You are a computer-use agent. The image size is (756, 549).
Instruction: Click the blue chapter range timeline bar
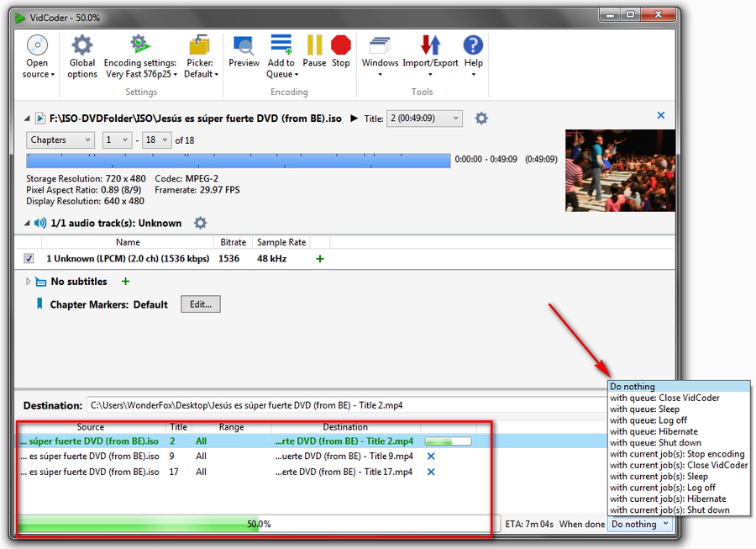239,161
